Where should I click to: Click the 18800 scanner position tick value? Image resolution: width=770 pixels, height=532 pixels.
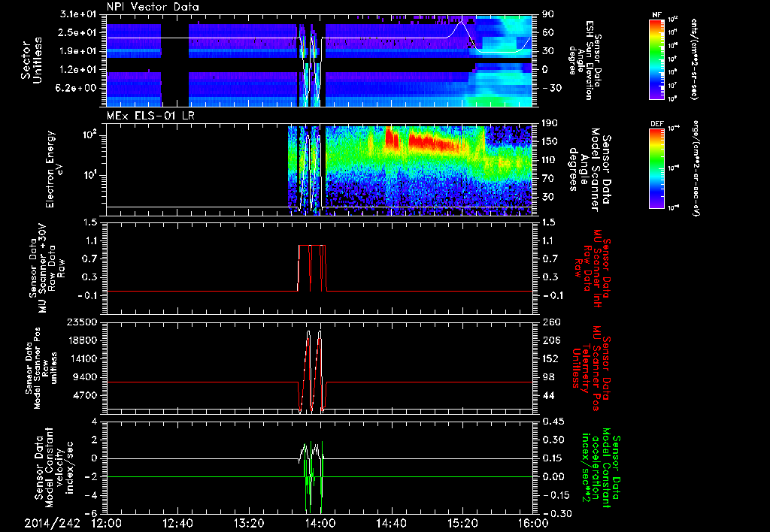[83, 340]
